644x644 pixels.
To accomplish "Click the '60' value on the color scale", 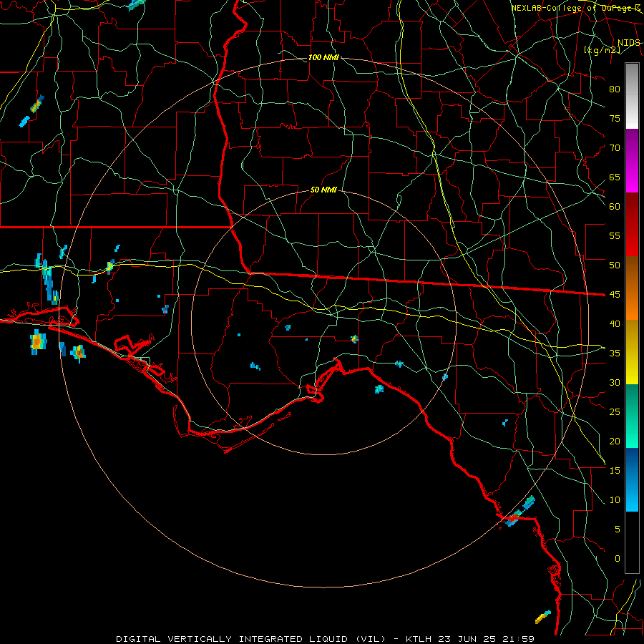I will pyautogui.click(x=615, y=207).
